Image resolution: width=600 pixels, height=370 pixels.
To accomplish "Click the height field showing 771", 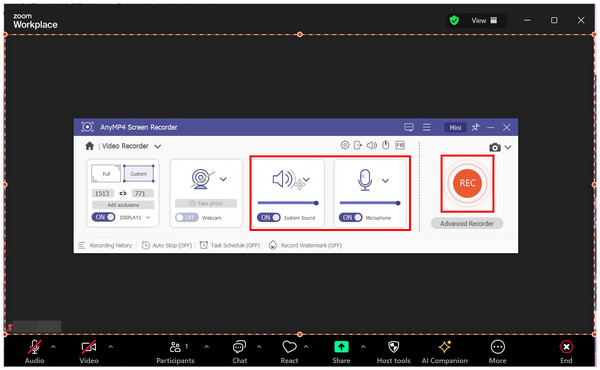I will (142, 193).
